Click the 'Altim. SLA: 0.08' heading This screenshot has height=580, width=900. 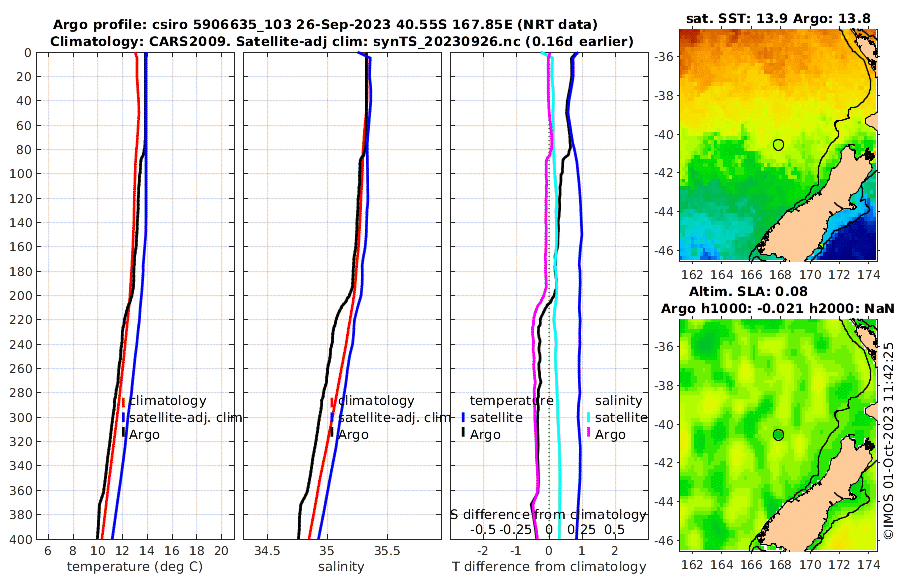click(x=748, y=292)
